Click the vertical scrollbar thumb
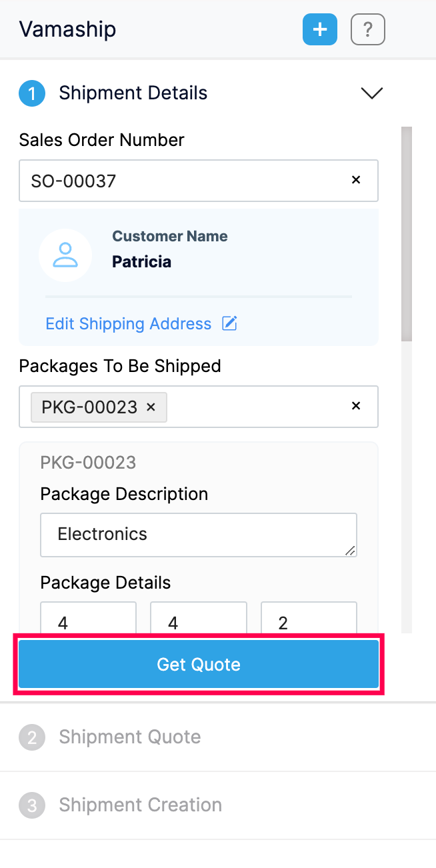This screenshot has height=868, width=436. click(x=407, y=233)
